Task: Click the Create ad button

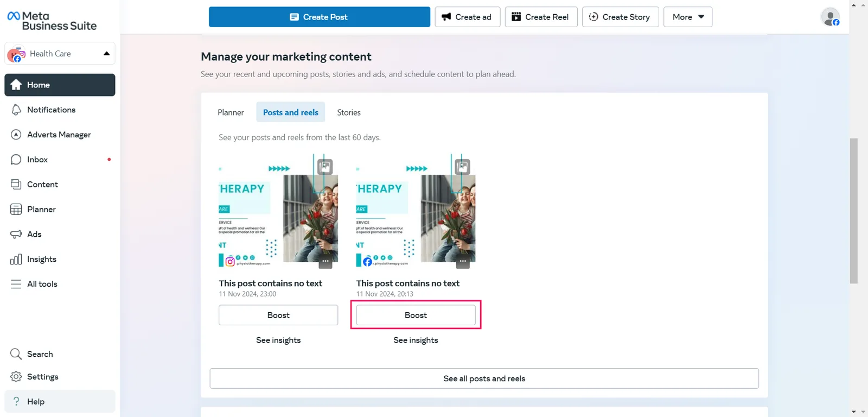Action: coord(467,17)
